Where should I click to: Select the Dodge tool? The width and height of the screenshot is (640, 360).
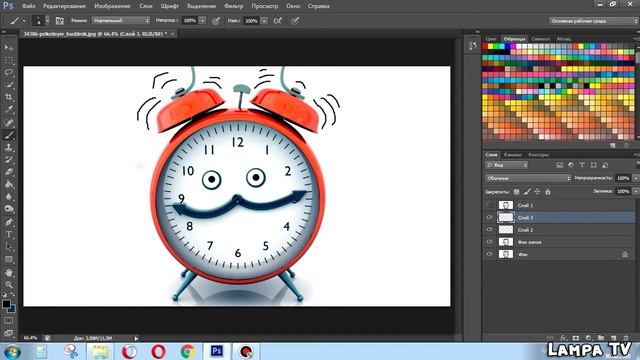point(9,209)
